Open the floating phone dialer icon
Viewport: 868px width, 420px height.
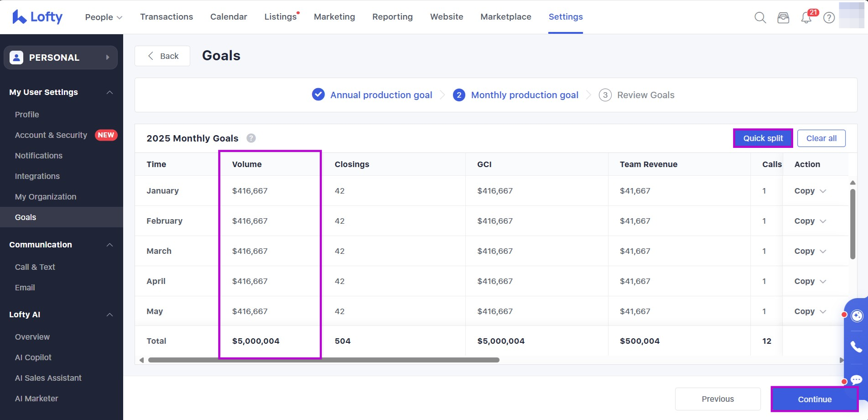[x=856, y=347]
